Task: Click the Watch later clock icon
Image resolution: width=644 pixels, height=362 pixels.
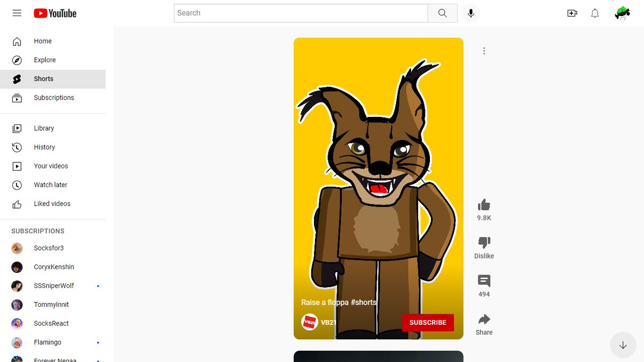Action: coord(17,185)
